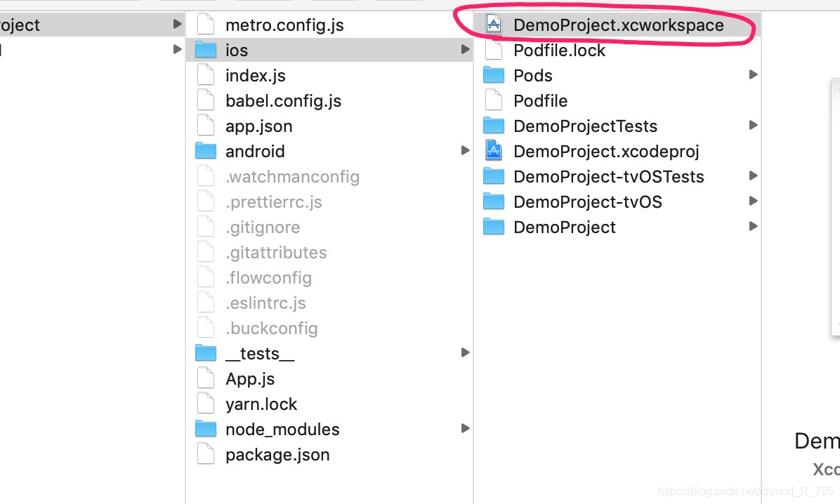Select the DemoProjectTests folder name
This screenshot has width=840, height=504.
[585, 126]
